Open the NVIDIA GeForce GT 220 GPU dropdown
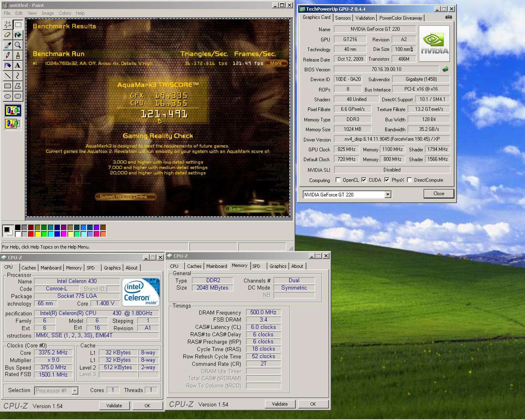This screenshot has width=525, height=420. 388,194
